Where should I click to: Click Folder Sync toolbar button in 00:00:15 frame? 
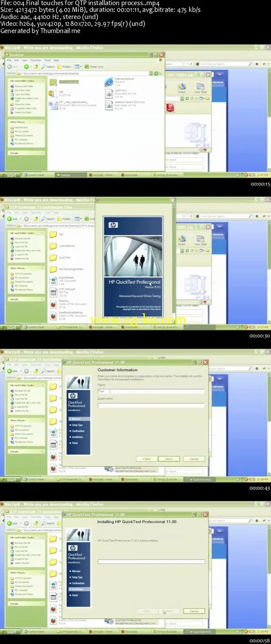(x=94, y=67)
